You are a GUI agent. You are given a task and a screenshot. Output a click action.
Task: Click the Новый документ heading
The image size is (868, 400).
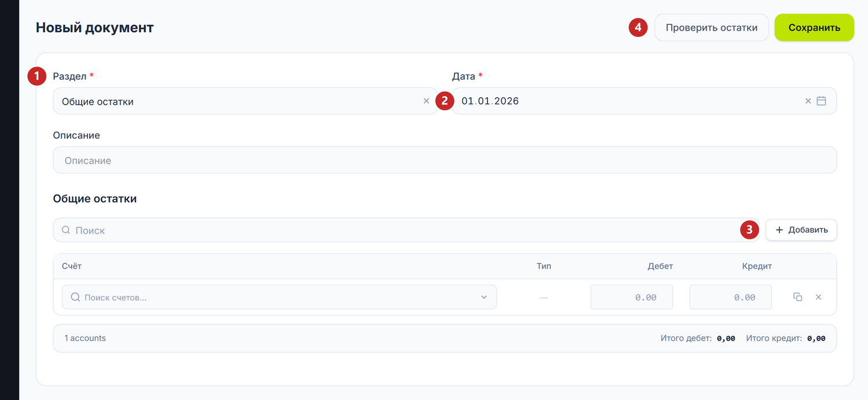pyautogui.click(x=95, y=28)
